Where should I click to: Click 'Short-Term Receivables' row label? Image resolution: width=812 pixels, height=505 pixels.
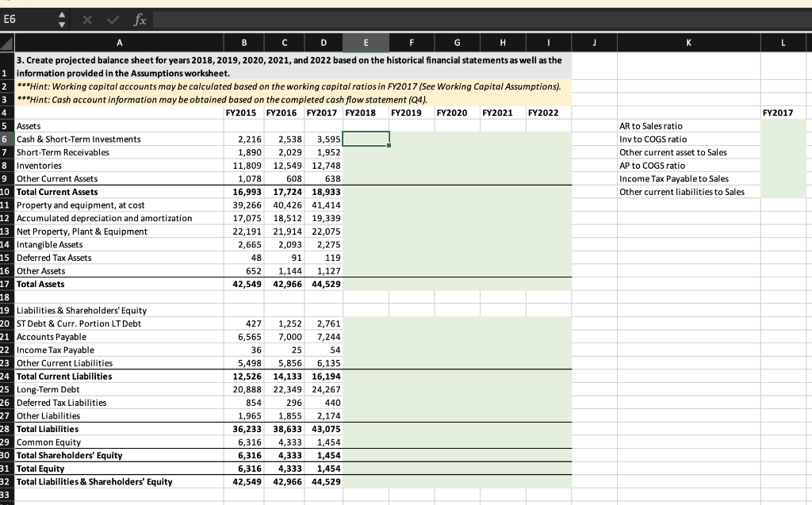click(x=63, y=152)
